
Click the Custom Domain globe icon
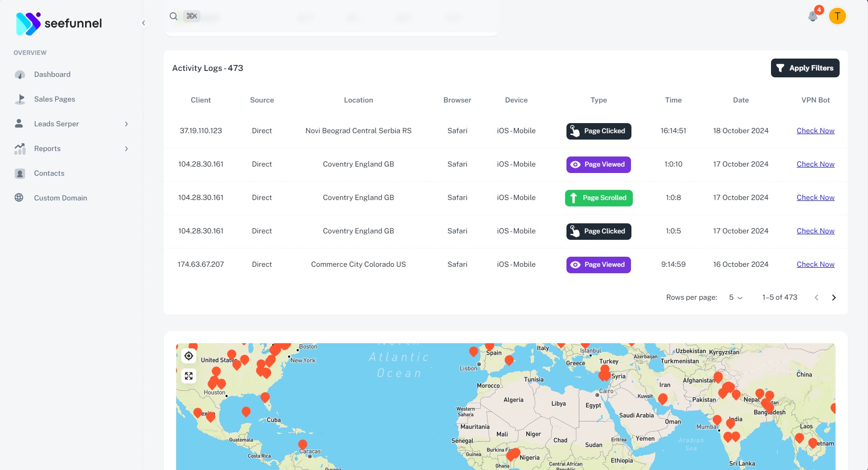[19, 198]
